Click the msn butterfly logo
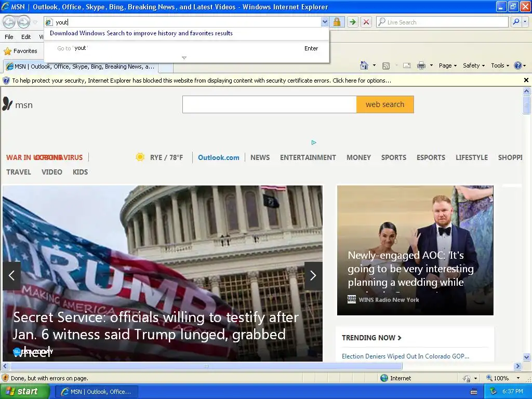This screenshot has height=399, width=532. coord(17,104)
